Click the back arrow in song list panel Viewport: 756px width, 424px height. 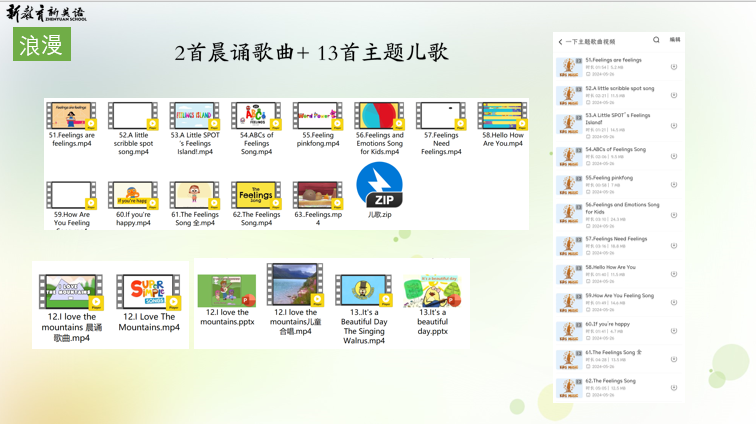pos(560,42)
